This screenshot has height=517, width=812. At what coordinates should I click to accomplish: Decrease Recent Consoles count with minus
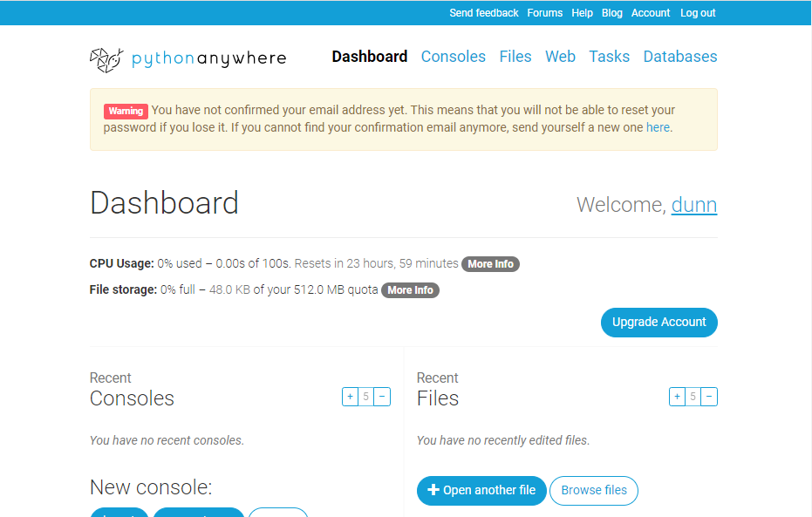[x=382, y=397]
